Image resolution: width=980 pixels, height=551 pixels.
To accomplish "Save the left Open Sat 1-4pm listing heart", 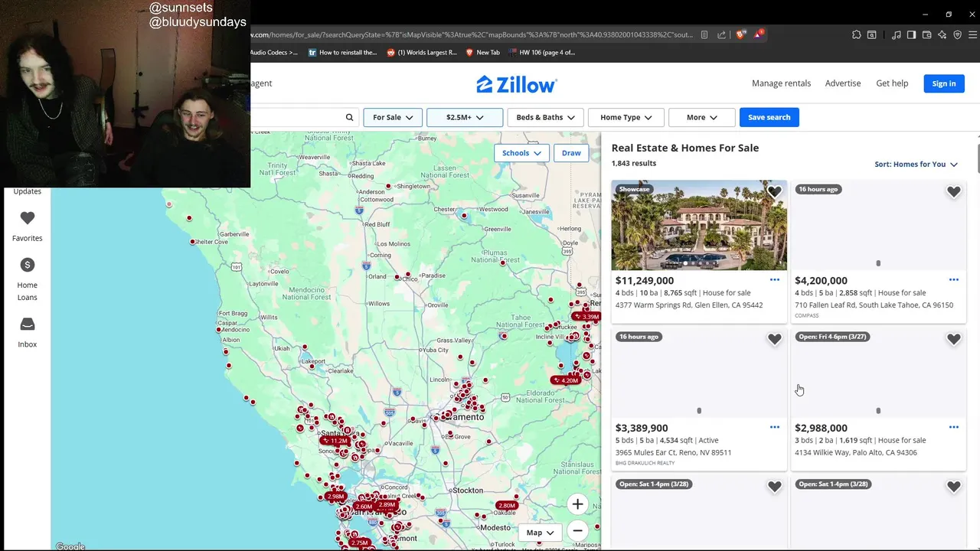I will pyautogui.click(x=774, y=487).
